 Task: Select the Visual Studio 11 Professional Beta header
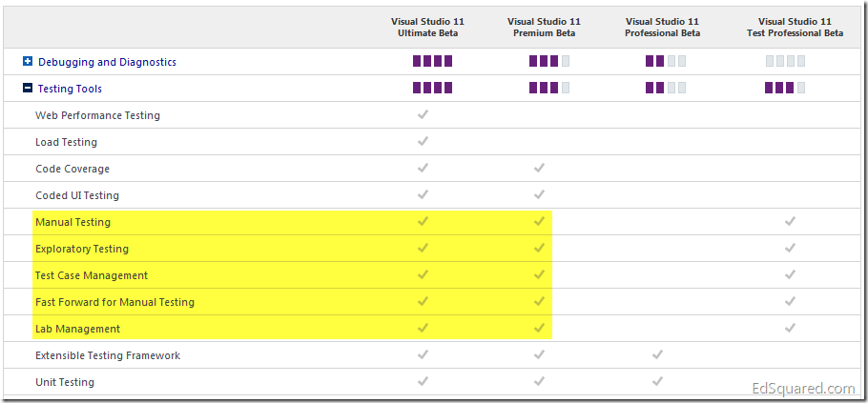(662, 27)
